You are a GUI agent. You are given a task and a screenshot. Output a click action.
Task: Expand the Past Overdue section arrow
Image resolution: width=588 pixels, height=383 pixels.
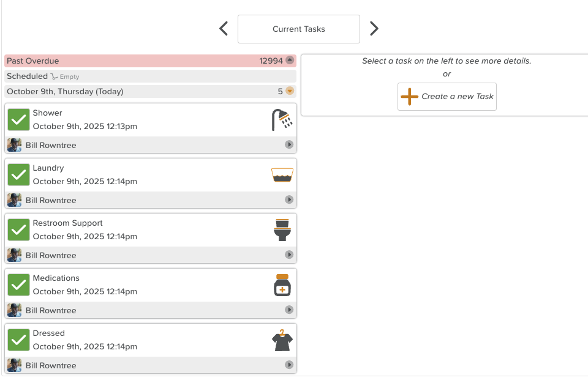tap(290, 61)
